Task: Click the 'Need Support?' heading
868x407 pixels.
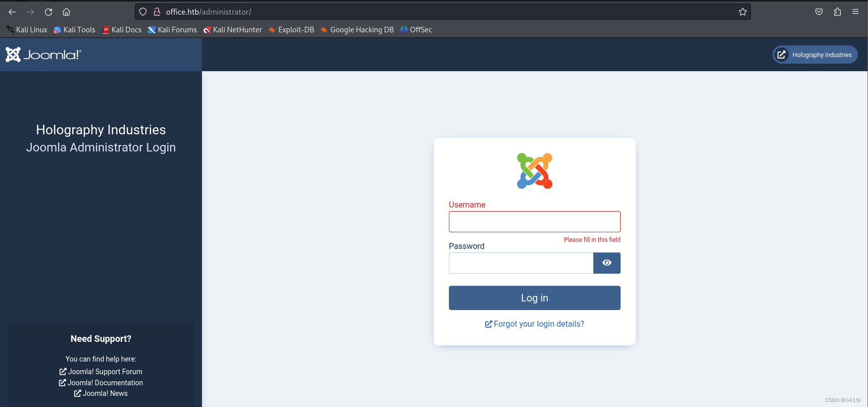Action: tap(101, 339)
